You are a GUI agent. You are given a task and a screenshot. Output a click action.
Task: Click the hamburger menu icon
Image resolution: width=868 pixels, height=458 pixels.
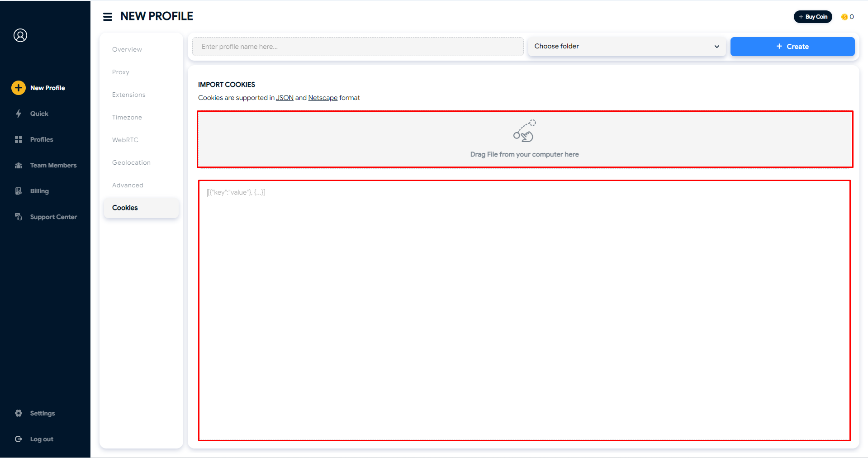(108, 17)
